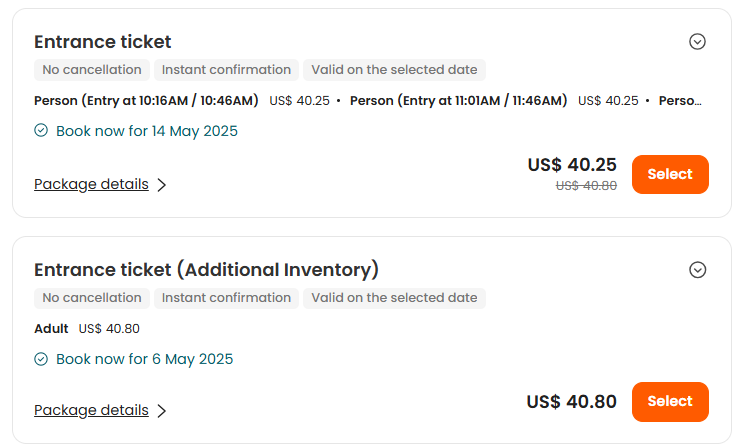This screenshot has width=739, height=446.
Task: Open Package details for first Entrance ticket
Action: click(91, 184)
